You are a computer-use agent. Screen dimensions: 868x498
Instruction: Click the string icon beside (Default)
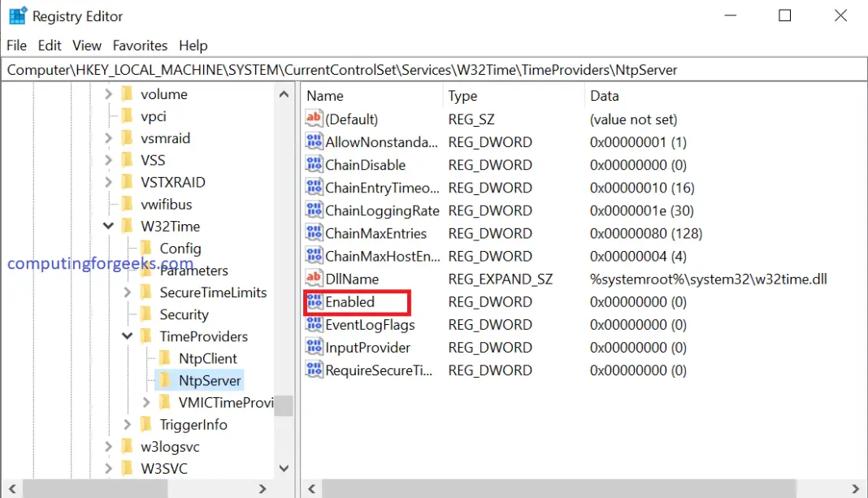point(315,119)
